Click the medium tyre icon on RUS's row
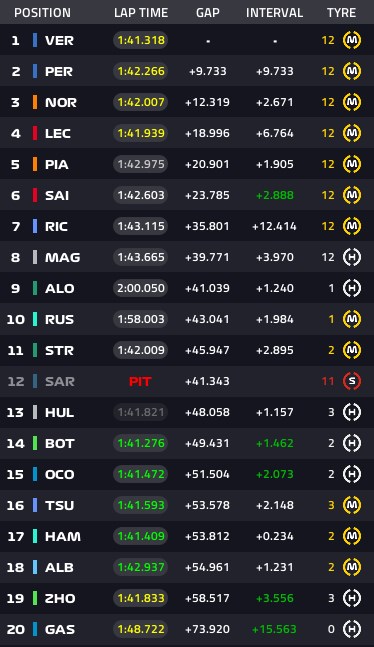This screenshot has height=647, width=374. point(352,319)
